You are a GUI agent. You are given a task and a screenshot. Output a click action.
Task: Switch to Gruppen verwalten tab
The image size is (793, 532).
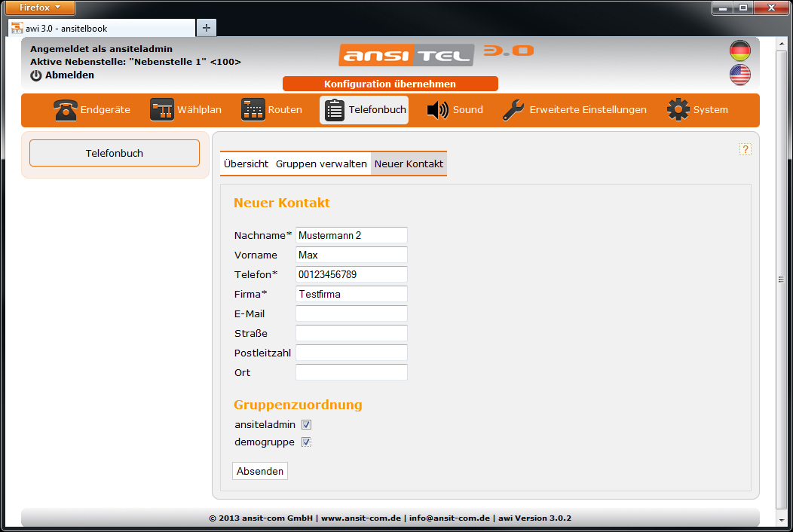click(x=321, y=164)
